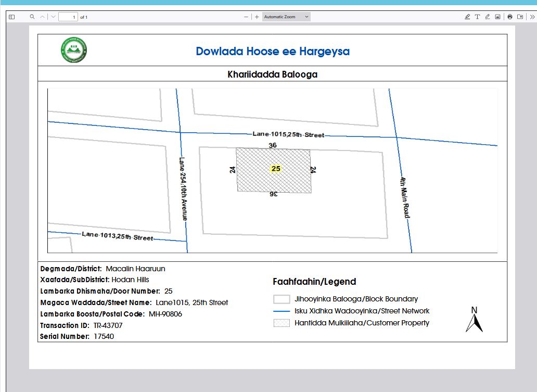537x392 pixels.
Task: Click the 'Xaafada/SubDistrict:' label
Action: point(74,280)
